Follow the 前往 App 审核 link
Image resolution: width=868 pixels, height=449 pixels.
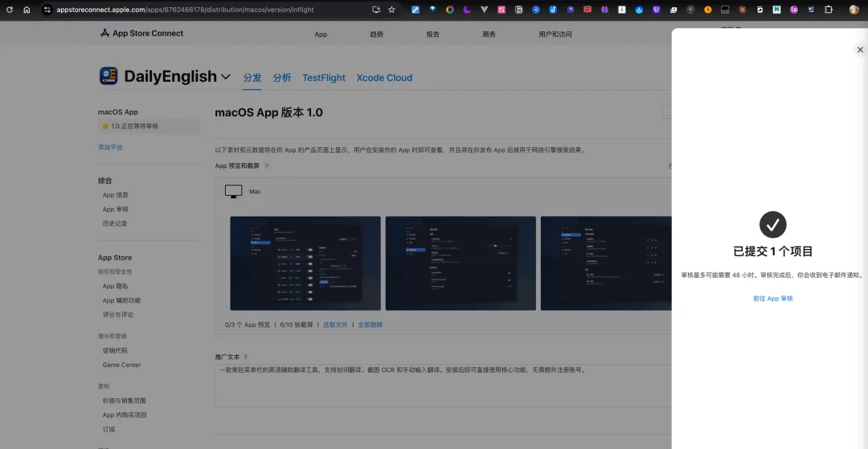coord(773,299)
